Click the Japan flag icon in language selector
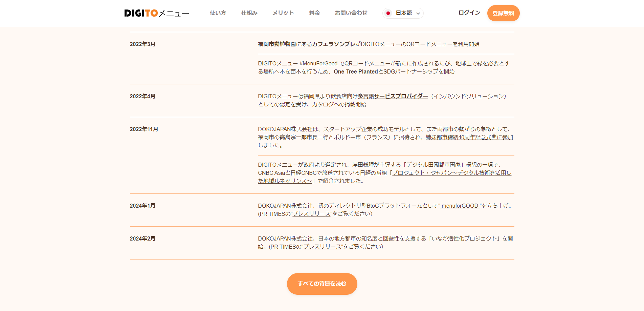The width and height of the screenshot is (644, 311). click(388, 13)
